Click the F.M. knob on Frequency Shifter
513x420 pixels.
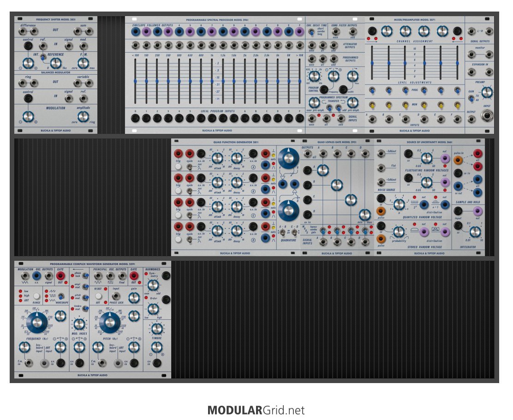(x=83, y=63)
